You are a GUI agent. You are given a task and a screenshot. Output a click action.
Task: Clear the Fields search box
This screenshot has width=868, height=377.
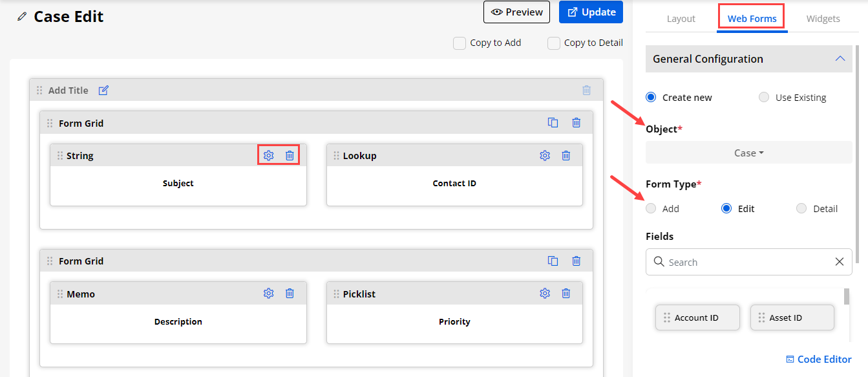point(840,262)
